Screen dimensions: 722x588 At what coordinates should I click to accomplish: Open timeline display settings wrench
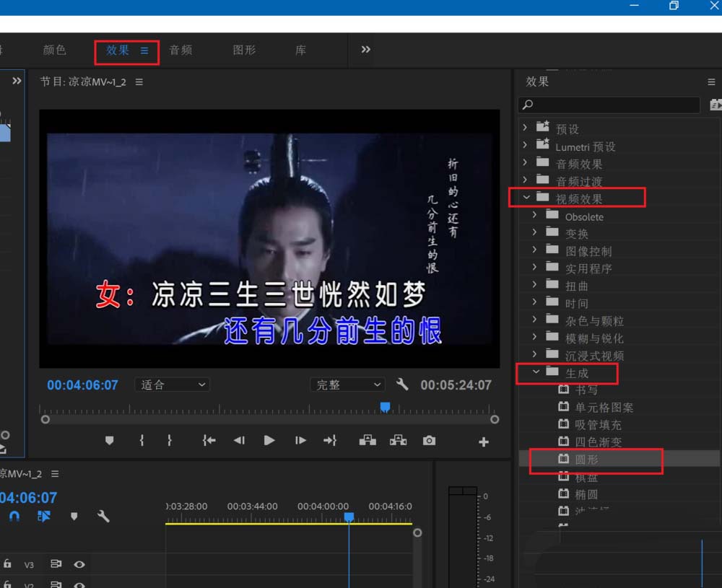(x=103, y=517)
